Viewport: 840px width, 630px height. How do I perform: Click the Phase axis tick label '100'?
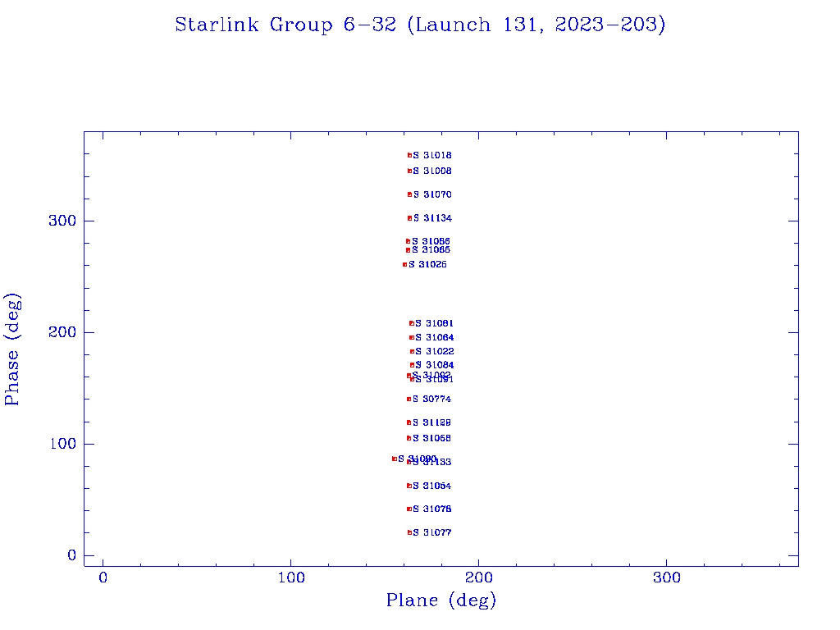click(x=62, y=444)
